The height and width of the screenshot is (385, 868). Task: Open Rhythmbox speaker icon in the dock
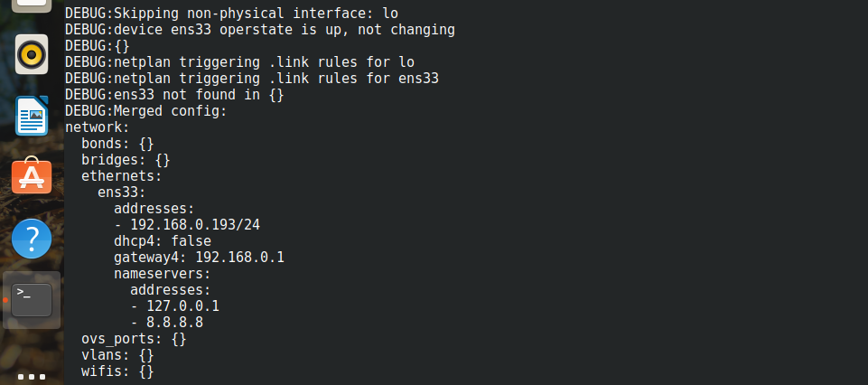pos(32,53)
